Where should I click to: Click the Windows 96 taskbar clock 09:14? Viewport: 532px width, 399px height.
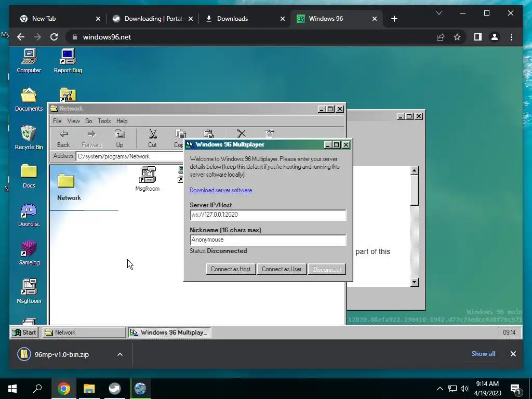click(509, 332)
